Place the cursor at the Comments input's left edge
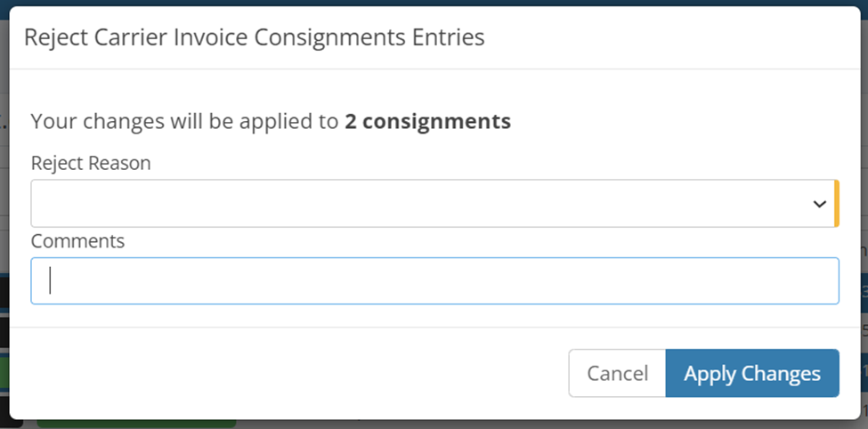 click(x=37, y=281)
